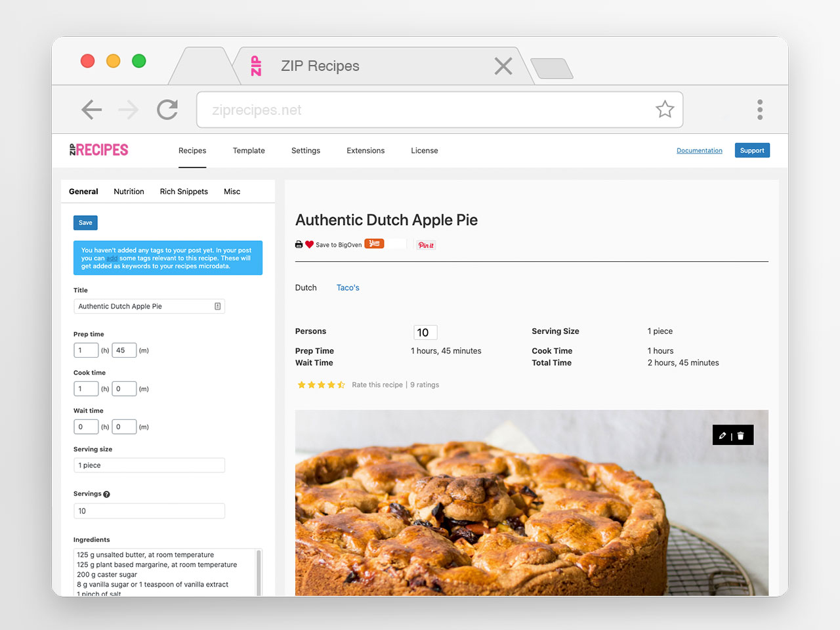
Task: Click the browser forward arrow
Action: pyautogui.click(x=129, y=110)
